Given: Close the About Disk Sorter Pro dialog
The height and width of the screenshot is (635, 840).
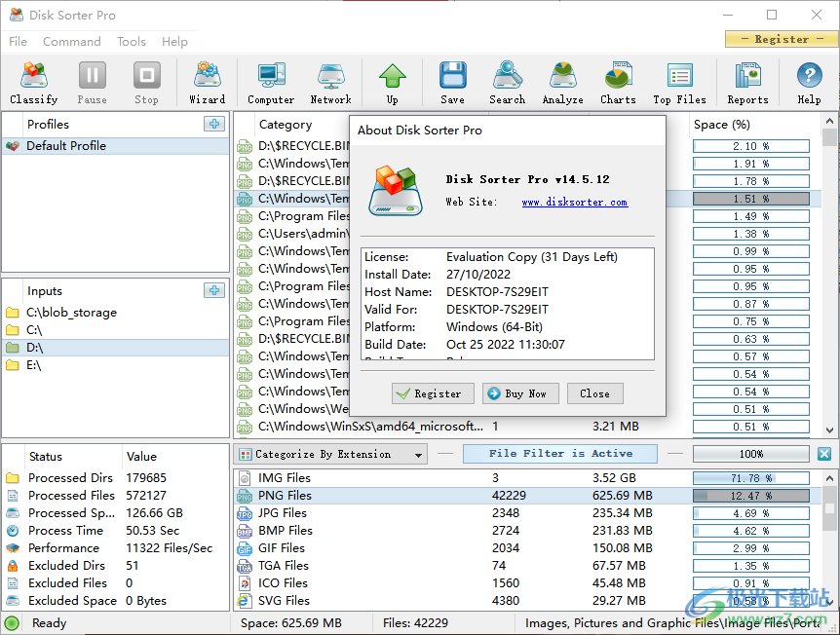Looking at the screenshot, I should click(594, 393).
